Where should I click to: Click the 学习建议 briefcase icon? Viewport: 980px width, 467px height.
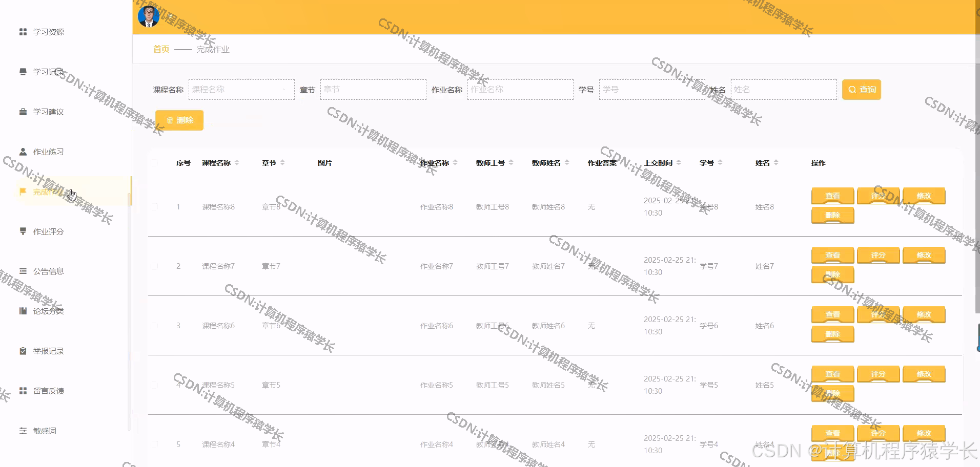pyautogui.click(x=23, y=112)
